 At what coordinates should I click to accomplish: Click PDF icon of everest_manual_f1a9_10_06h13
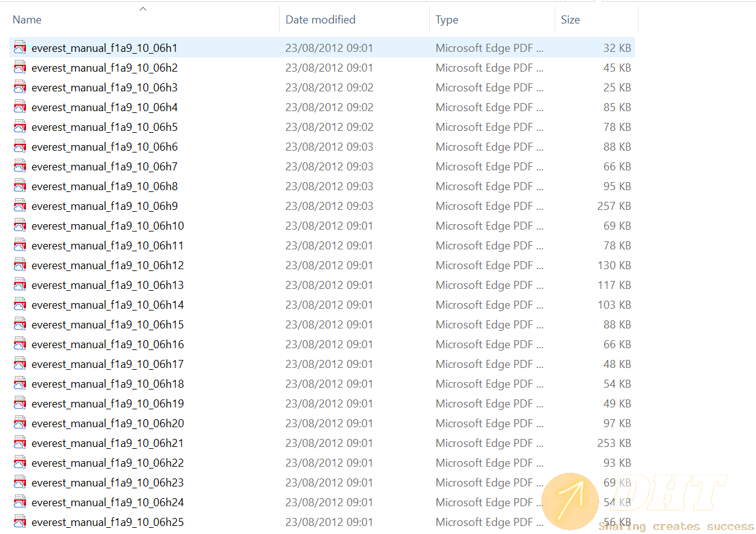tap(20, 285)
